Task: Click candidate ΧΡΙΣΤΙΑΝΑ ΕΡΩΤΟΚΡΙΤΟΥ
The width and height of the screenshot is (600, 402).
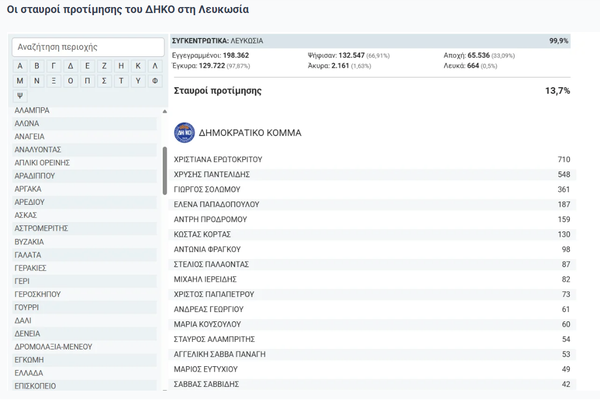Action: (372, 159)
